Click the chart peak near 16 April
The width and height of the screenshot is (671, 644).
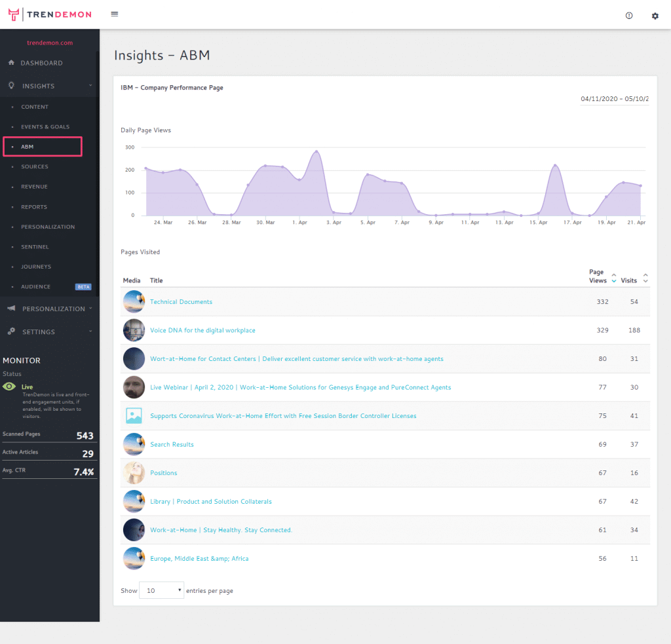(555, 165)
